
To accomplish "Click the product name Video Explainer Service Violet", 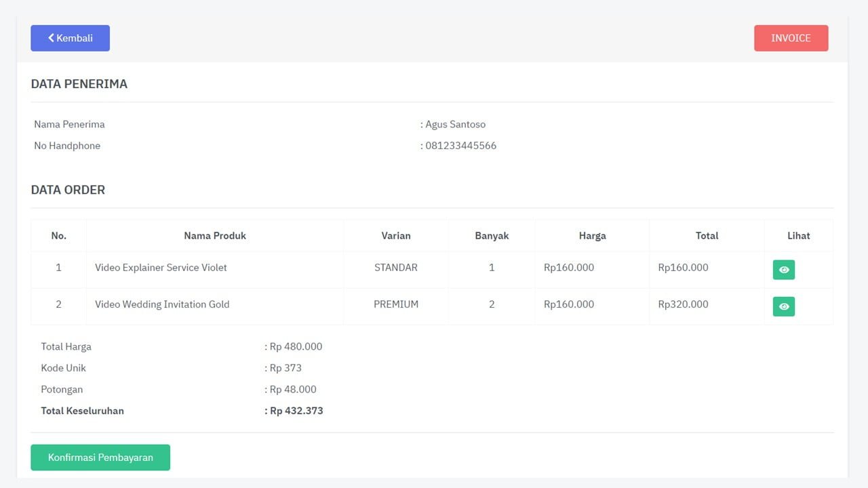I will coord(161,268).
